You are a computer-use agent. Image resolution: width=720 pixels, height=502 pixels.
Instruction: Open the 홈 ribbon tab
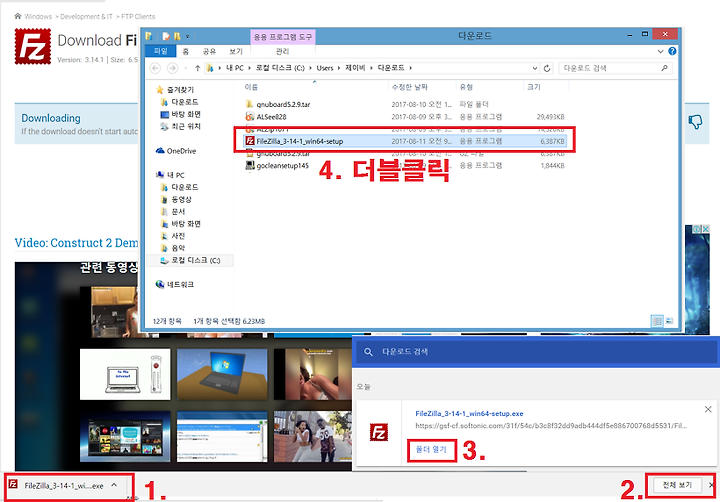pyautogui.click(x=186, y=51)
